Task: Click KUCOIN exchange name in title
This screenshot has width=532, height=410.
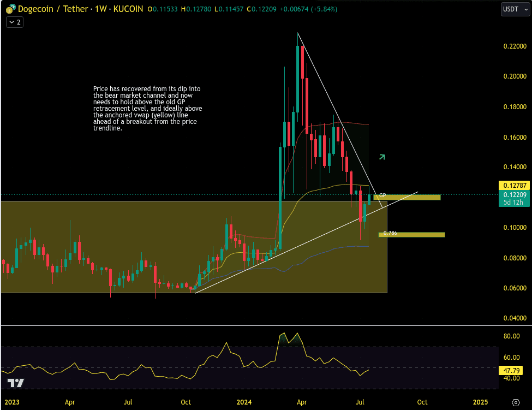Action: [128, 9]
